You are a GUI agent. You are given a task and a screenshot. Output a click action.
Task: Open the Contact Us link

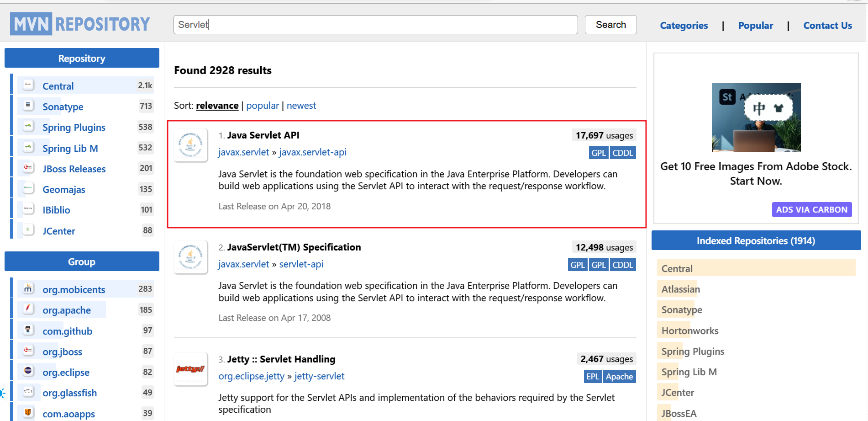tap(827, 26)
